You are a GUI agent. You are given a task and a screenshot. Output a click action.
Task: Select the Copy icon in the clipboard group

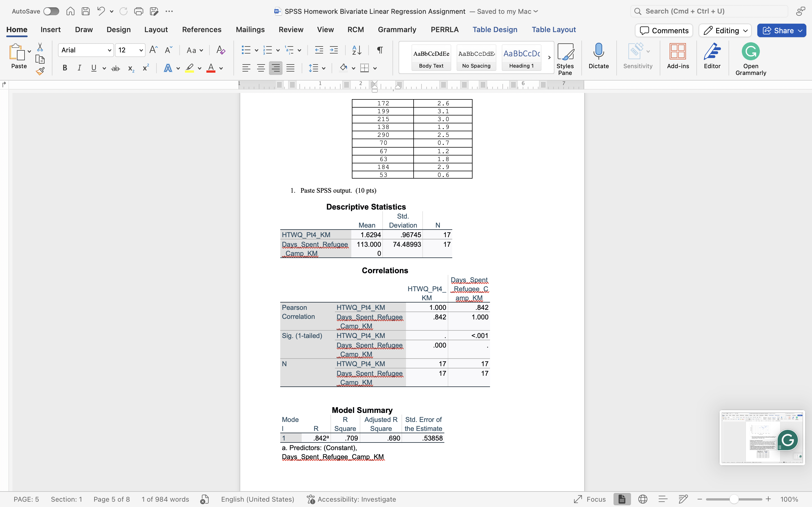(40, 59)
